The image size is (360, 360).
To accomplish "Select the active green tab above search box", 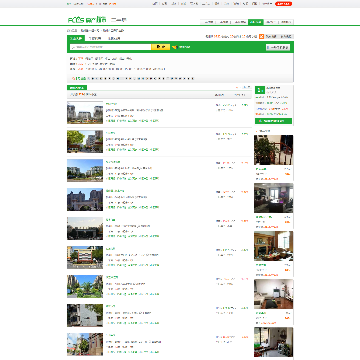I will [76, 38].
